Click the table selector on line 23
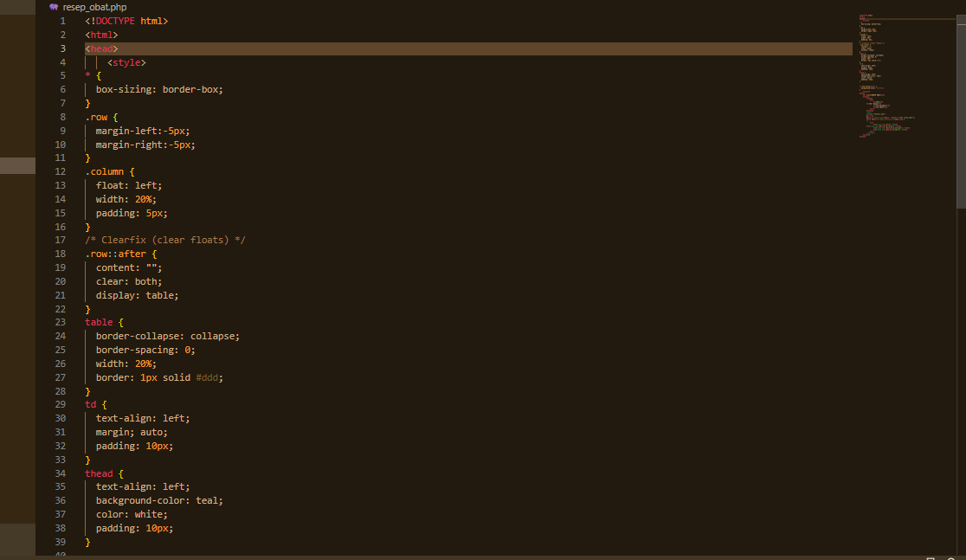Image resolution: width=966 pixels, height=560 pixels. pos(99,322)
